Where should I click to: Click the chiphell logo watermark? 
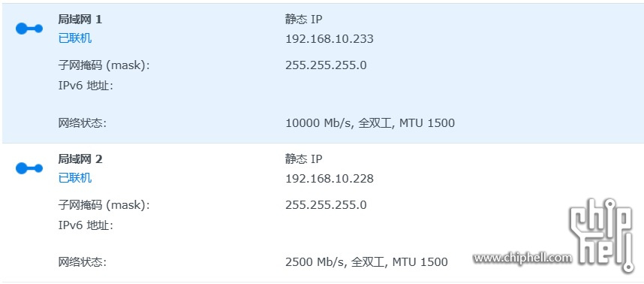point(603,234)
